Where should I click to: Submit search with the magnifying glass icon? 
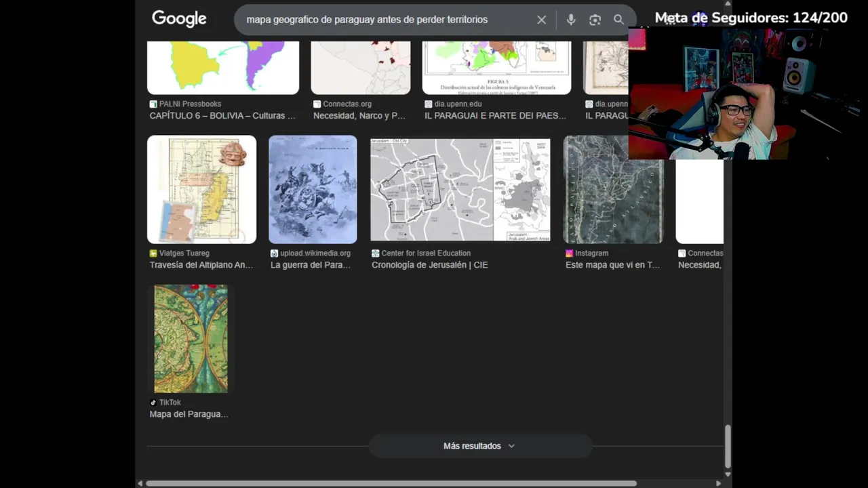(x=618, y=20)
